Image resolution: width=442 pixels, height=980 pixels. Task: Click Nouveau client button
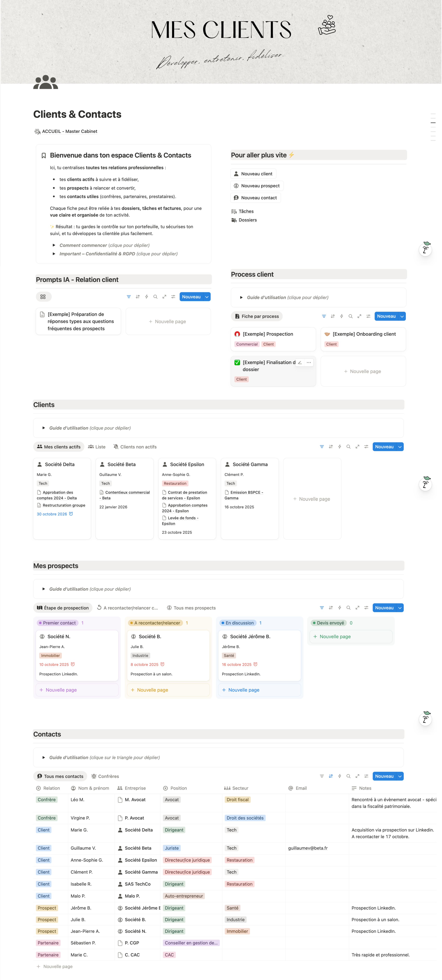point(253,174)
